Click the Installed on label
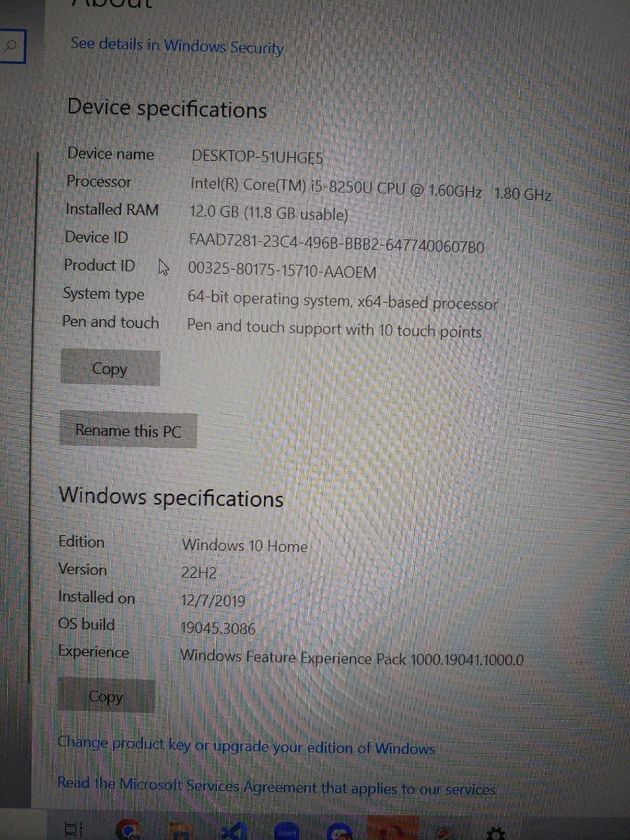Screen dimensions: 630x840 tap(97, 597)
